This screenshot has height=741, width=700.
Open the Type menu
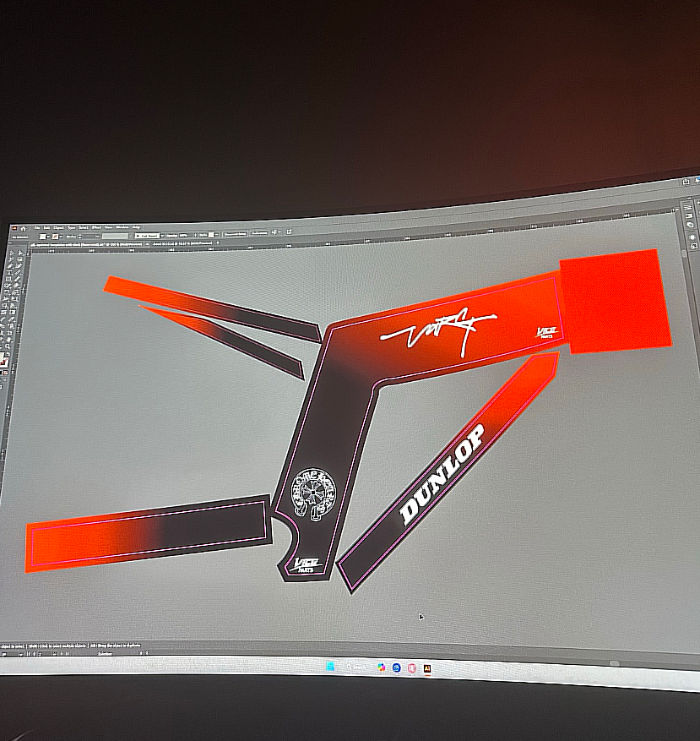click(x=71, y=228)
